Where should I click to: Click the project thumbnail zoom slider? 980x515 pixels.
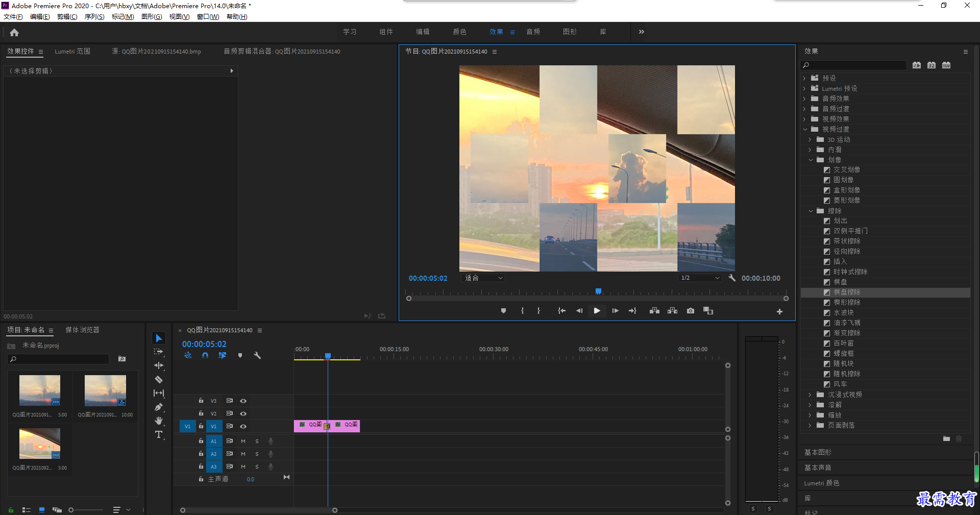click(x=85, y=510)
